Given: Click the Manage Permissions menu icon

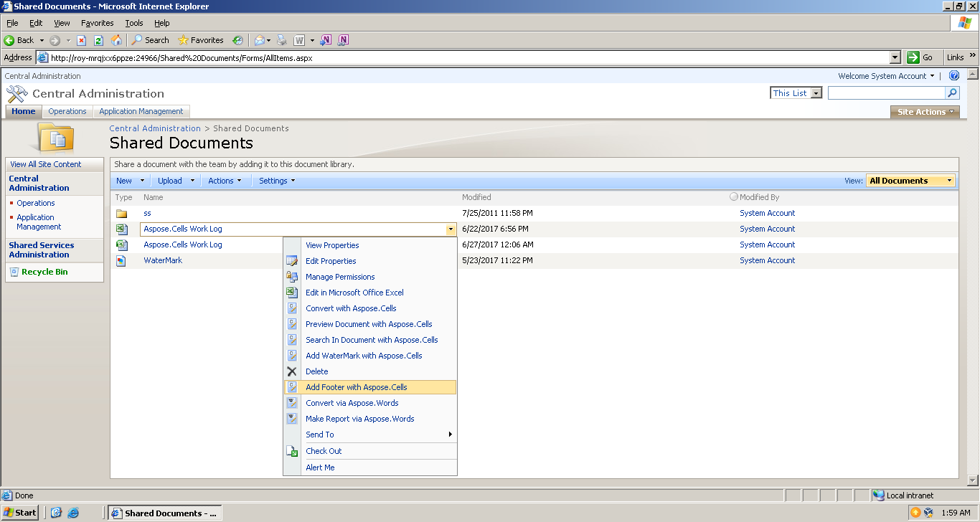Looking at the screenshot, I should coord(292,277).
